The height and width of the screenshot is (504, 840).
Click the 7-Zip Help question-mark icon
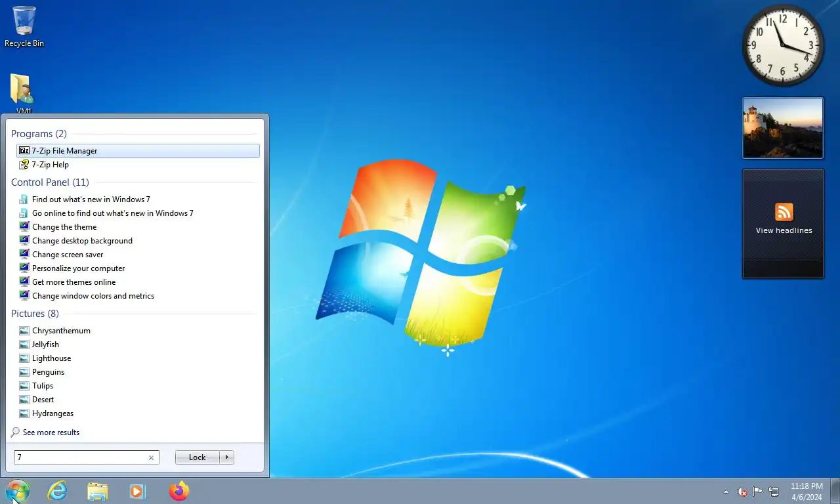click(24, 165)
